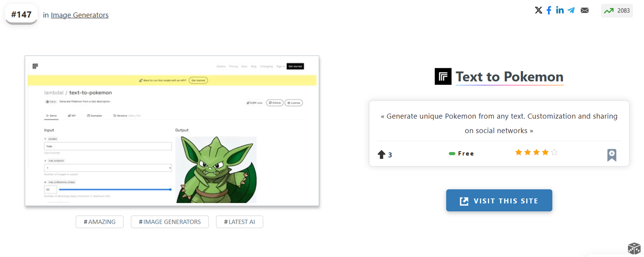Share through Telegram icon
This screenshot has height=257, width=644.
[x=571, y=10]
